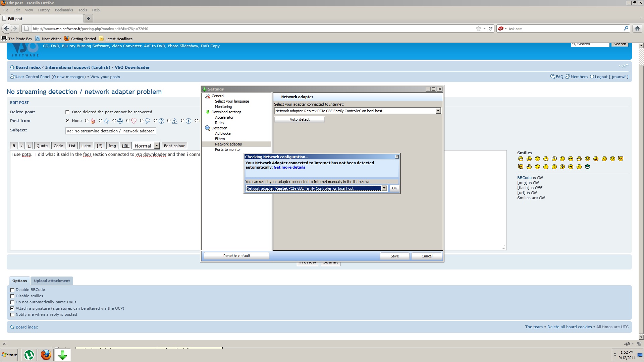Bookmark this page with the star icon
This screenshot has width=644, height=362.
point(478,28)
